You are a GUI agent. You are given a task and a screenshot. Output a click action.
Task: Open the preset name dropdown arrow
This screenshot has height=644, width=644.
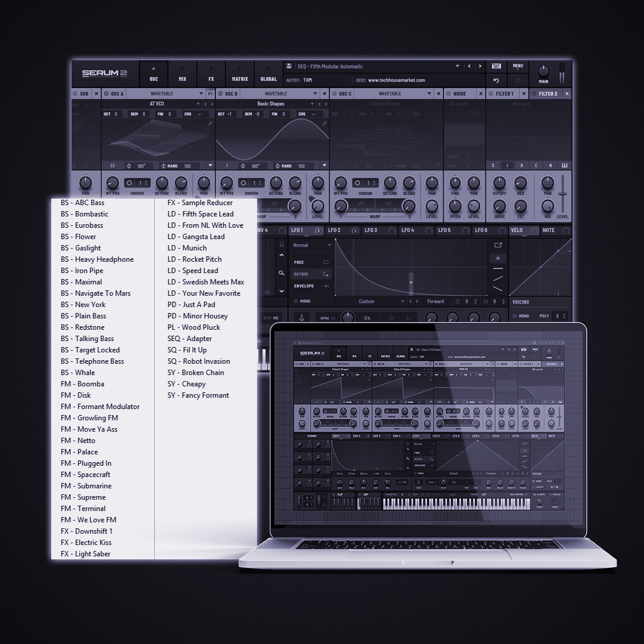tap(457, 66)
